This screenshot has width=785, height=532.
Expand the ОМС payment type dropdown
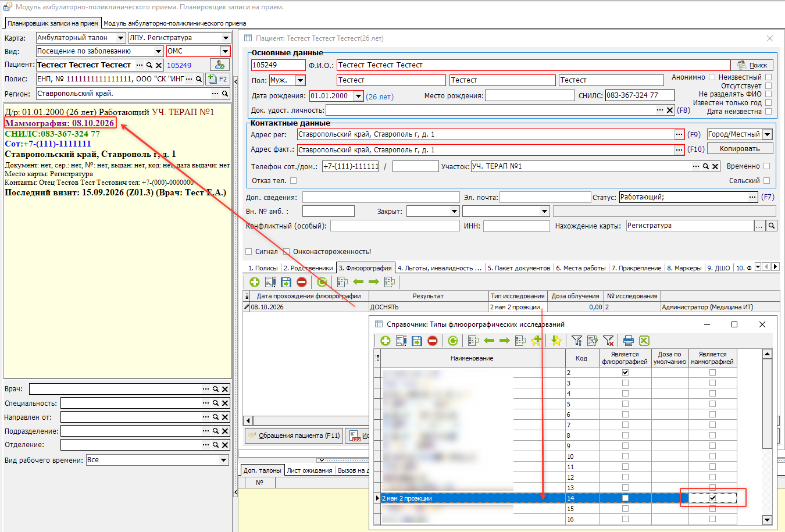225,51
